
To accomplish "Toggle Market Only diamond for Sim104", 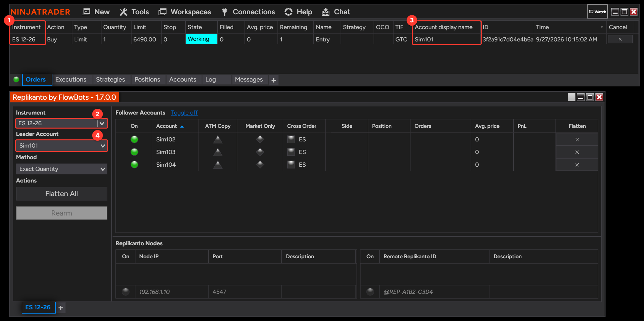I will [x=260, y=165].
